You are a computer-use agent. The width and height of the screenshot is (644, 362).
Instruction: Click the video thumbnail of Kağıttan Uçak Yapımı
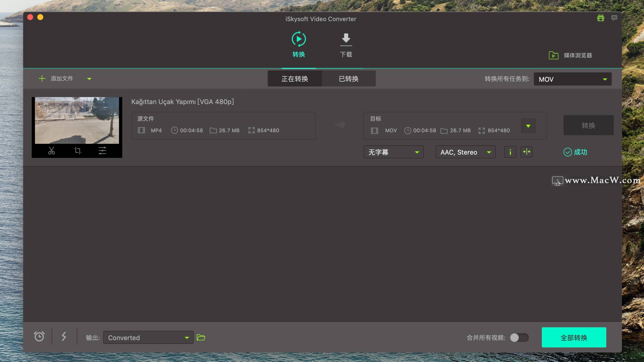77,121
